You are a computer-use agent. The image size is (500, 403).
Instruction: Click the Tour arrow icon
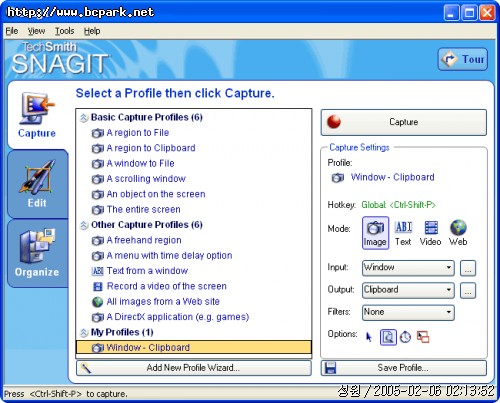tap(449, 59)
